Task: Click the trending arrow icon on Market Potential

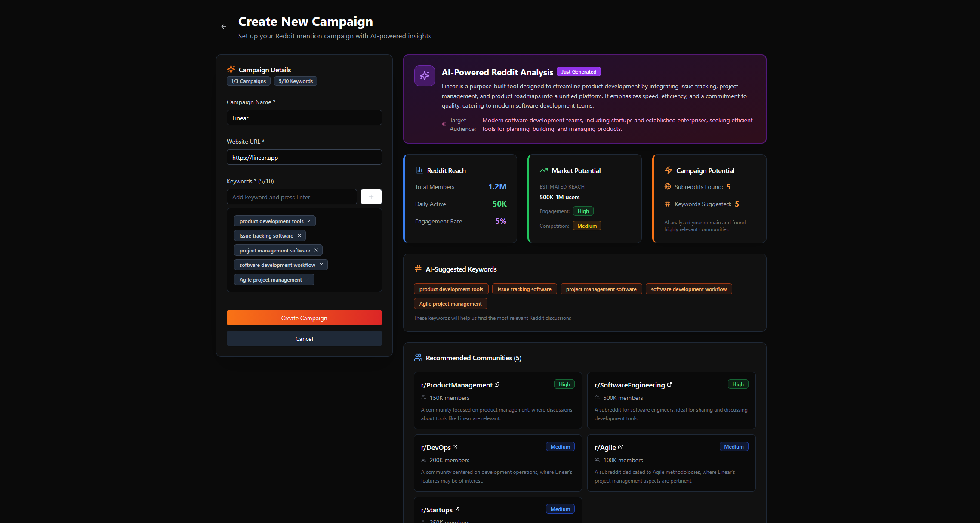Action: 543,170
